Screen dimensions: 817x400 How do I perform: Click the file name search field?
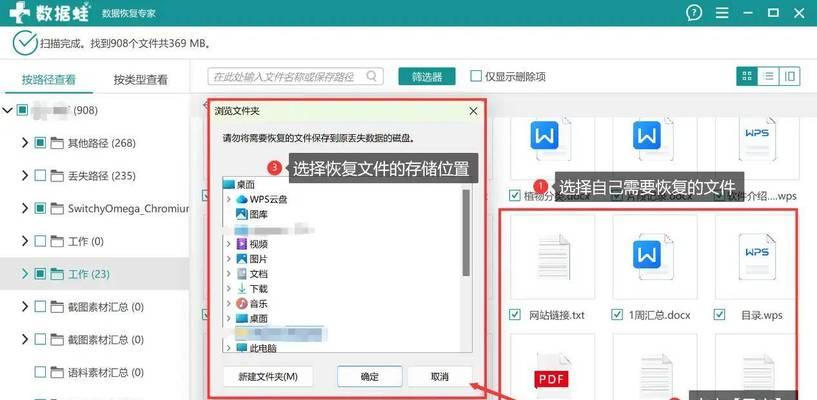295,76
